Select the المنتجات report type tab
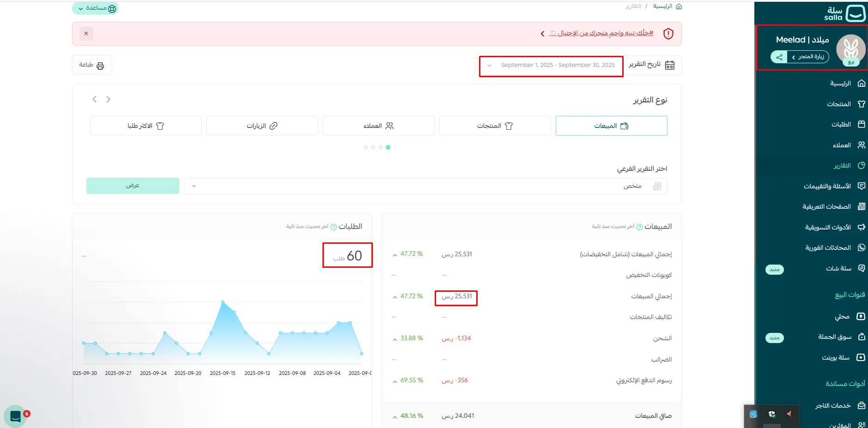 [x=495, y=126]
